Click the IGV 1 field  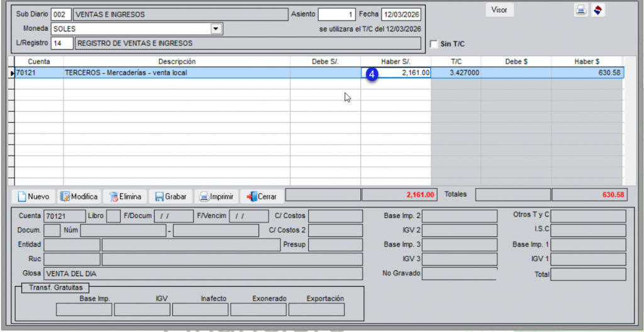click(x=588, y=259)
